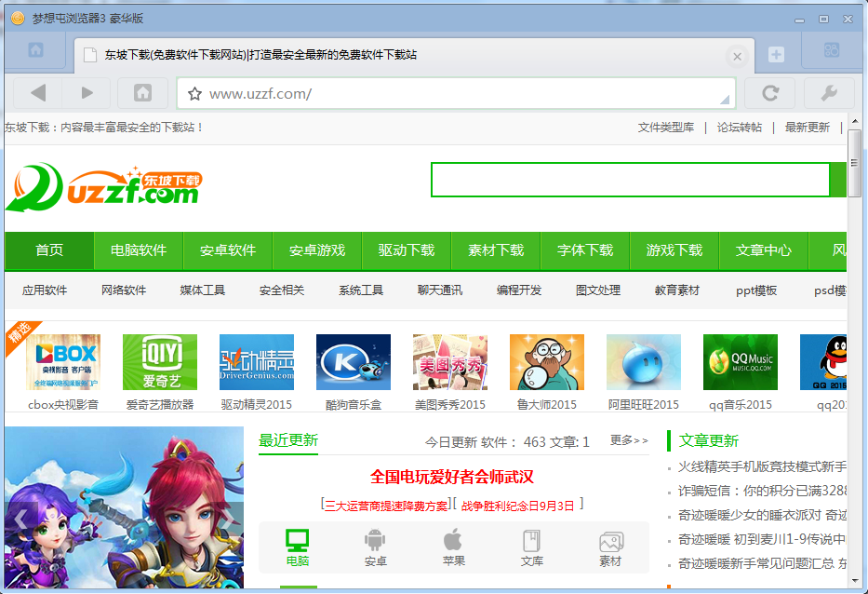Open the 美图秀秀2015 icon
Image resolution: width=868 pixels, height=594 pixels.
(x=450, y=362)
